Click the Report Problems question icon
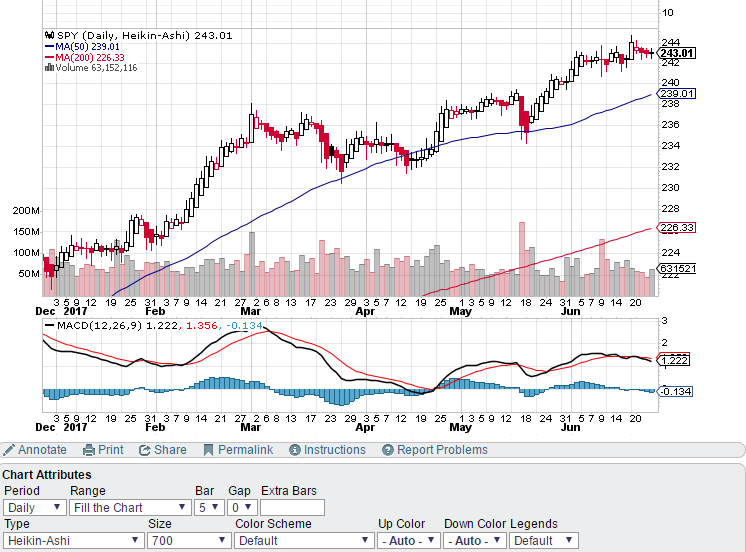This screenshot has height=552, width=746. coord(388,450)
